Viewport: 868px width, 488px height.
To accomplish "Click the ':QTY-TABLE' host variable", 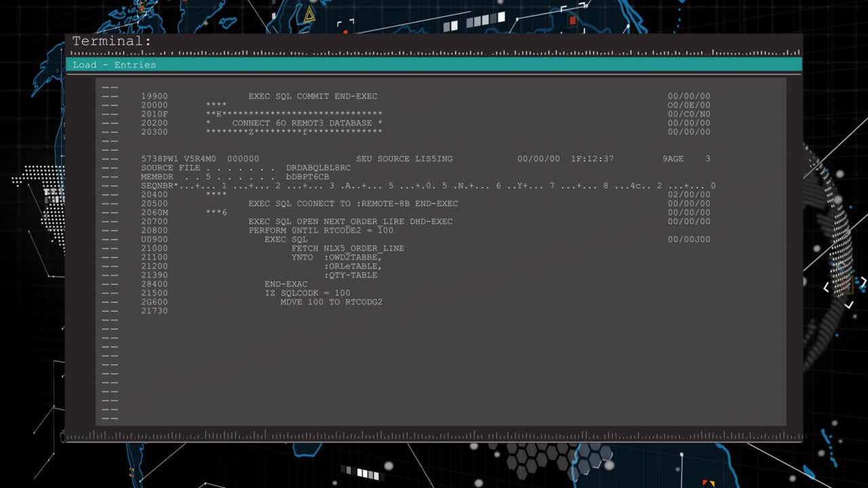I will pos(351,274).
